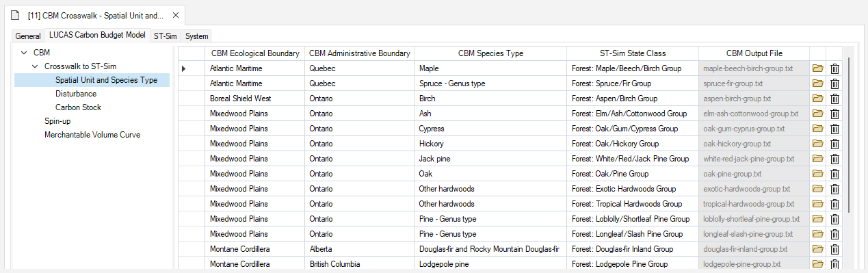Open folder icon for oak-hickory-group.txt row
This screenshot has width=868, height=273.
point(817,144)
